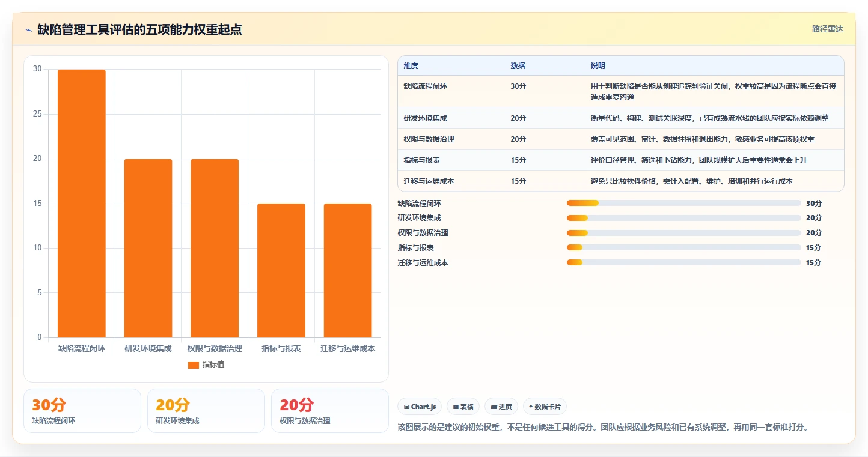Click the 指标值 legend text
The height and width of the screenshot is (457, 868).
(213, 365)
